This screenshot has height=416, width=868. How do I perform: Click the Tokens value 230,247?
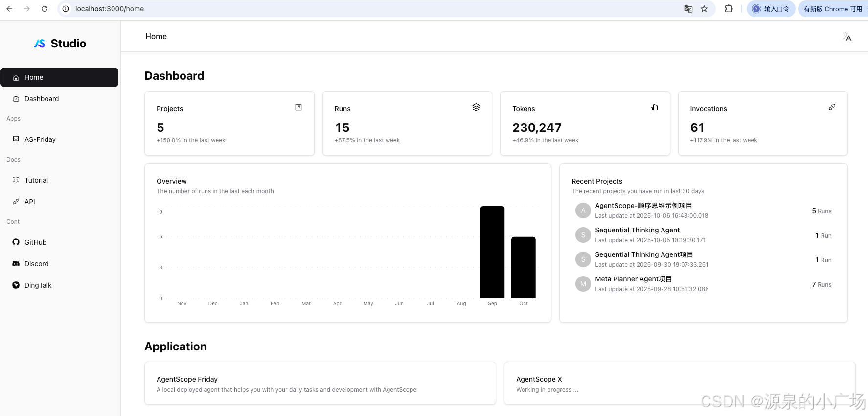[x=537, y=128]
